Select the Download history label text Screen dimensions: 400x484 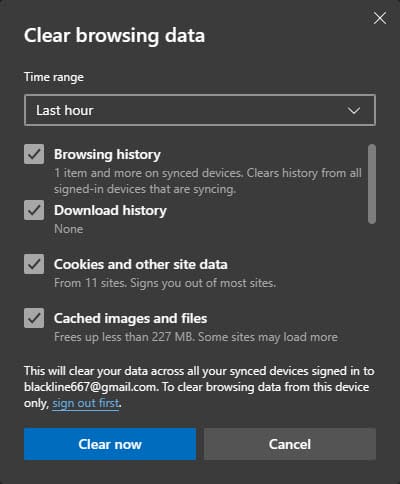110,211
